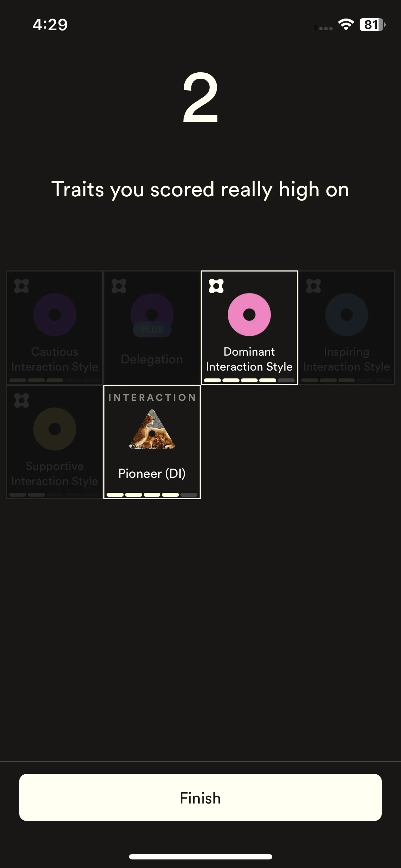Tap the dimmed blue Inspiring ring icon
401x868 pixels.
(x=346, y=315)
